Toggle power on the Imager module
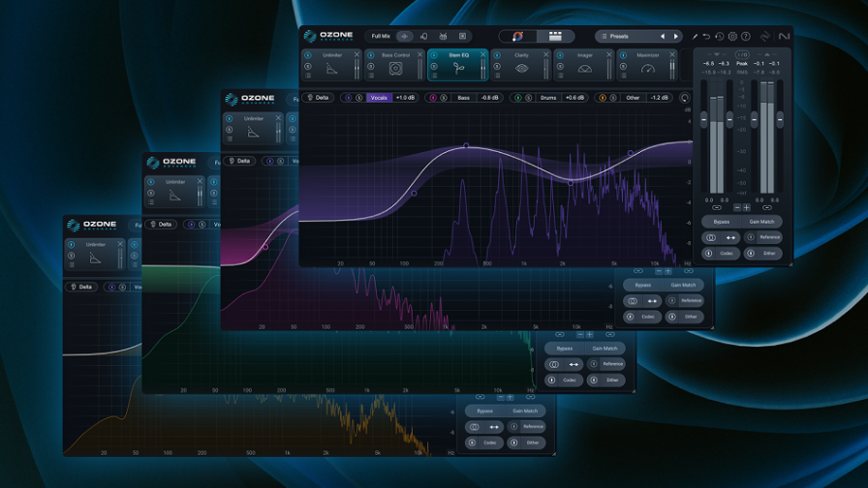 point(560,55)
